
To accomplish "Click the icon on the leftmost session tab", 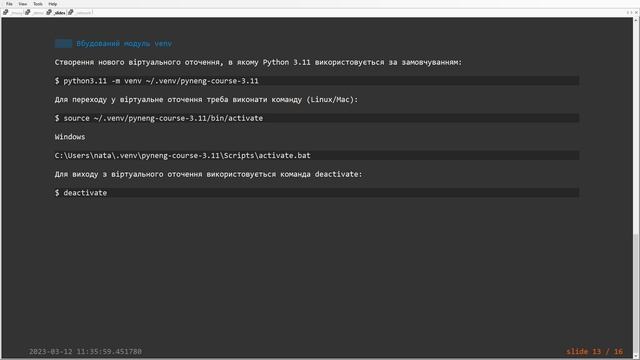I will tap(5, 12).
